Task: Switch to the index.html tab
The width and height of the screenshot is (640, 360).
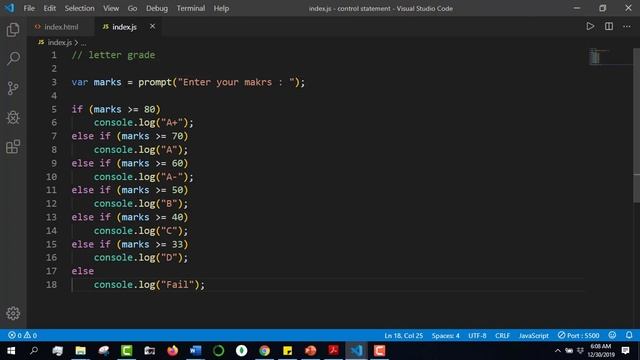Action: [x=61, y=27]
